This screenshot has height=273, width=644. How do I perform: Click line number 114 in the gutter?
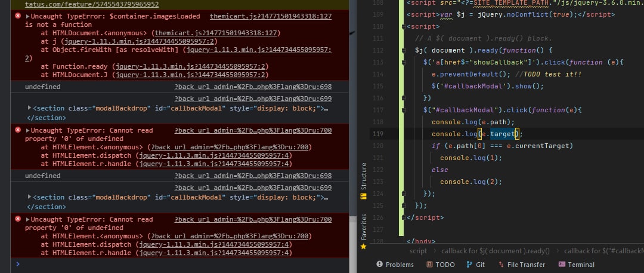point(377,74)
